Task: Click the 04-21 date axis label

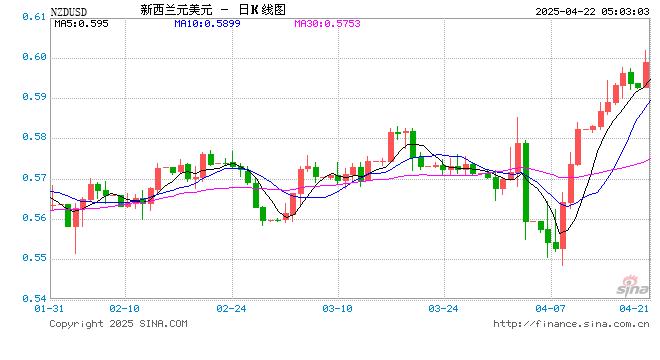Action: tap(634, 309)
